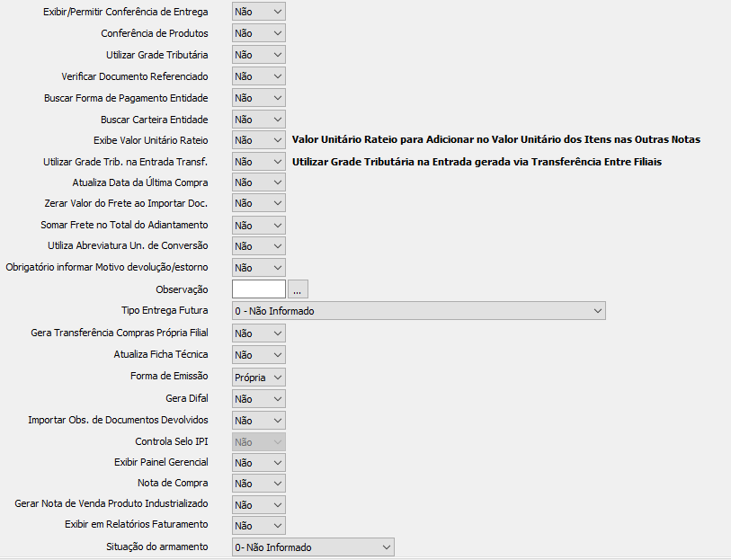Expand Forma de Emissão dropdown showing Própria
The height and width of the screenshot is (560, 731).
tap(259, 378)
